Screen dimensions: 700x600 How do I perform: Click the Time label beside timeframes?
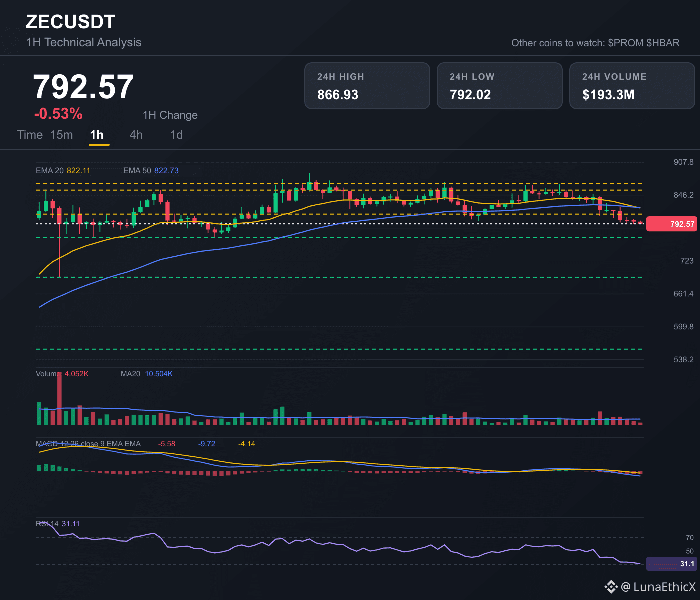(x=30, y=135)
